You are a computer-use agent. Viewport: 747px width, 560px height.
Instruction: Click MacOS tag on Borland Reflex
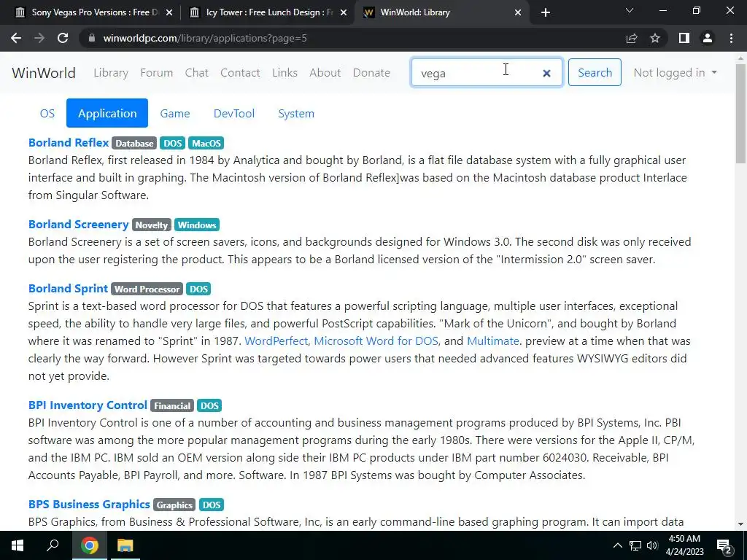pyautogui.click(x=206, y=144)
